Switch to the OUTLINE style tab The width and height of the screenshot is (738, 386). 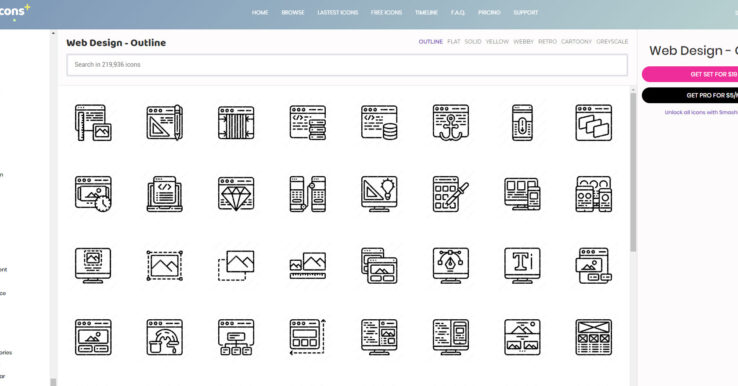point(431,42)
